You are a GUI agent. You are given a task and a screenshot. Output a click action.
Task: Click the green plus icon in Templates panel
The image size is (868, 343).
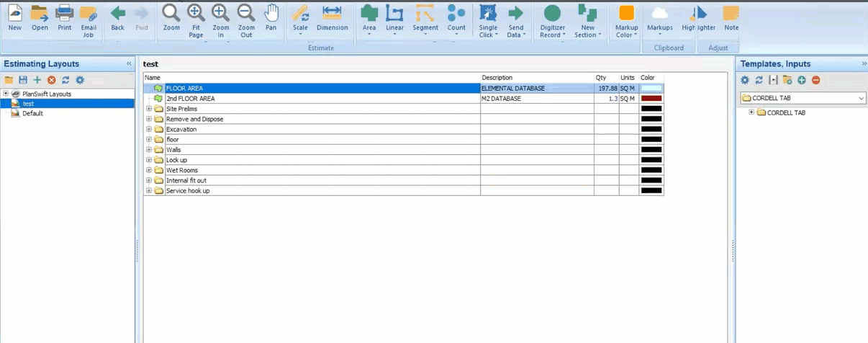pyautogui.click(x=801, y=80)
